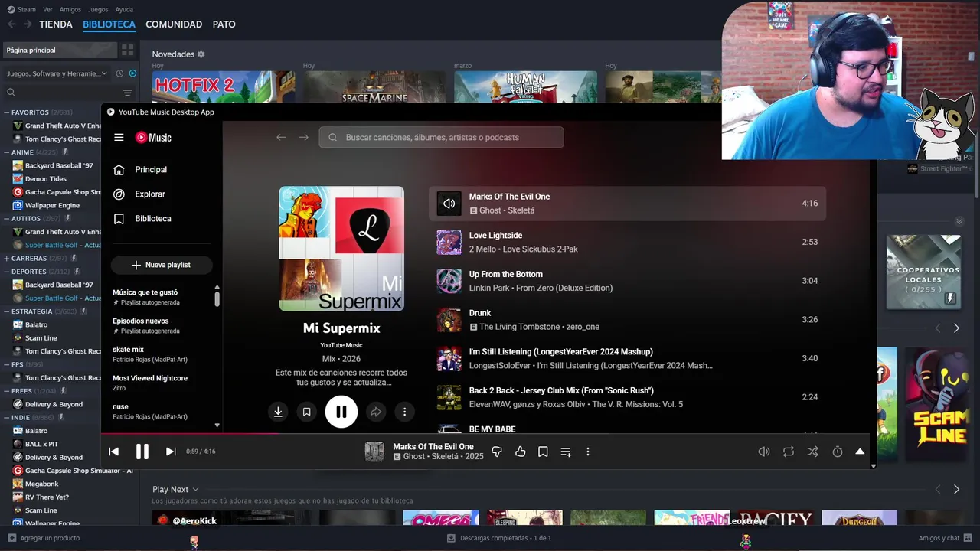The width and height of the screenshot is (980, 551).
Task: Open the Steam menu in the menu bar
Action: tap(21, 9)
